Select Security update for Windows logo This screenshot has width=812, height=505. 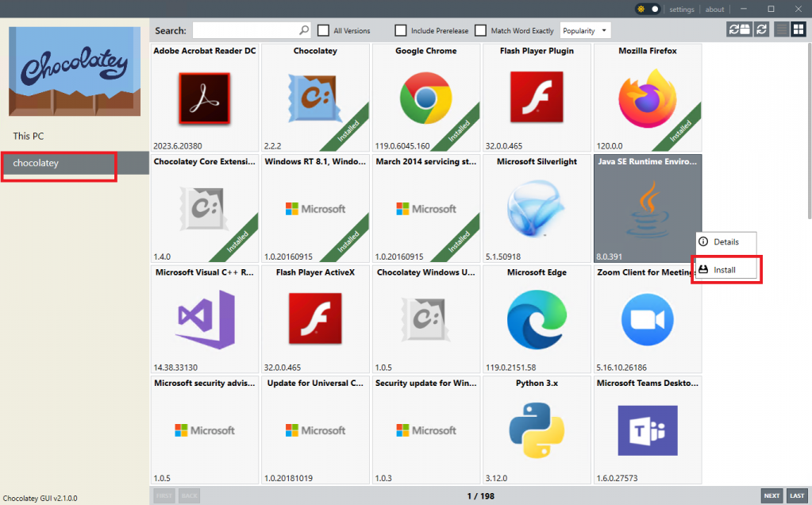click(425, 430)
